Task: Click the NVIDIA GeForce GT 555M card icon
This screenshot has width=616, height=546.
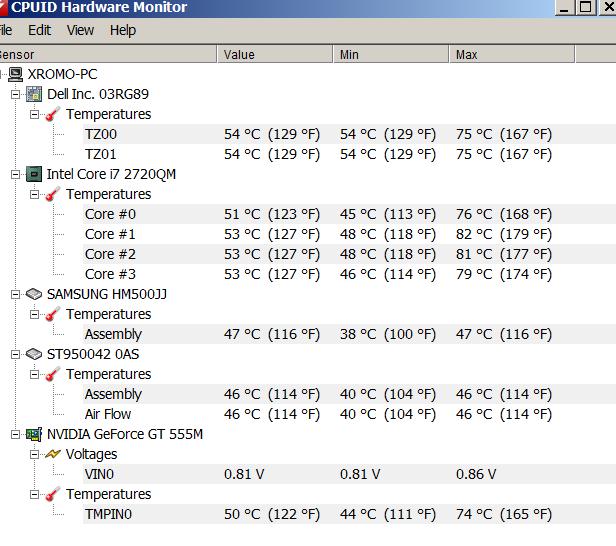Action: 34,434
